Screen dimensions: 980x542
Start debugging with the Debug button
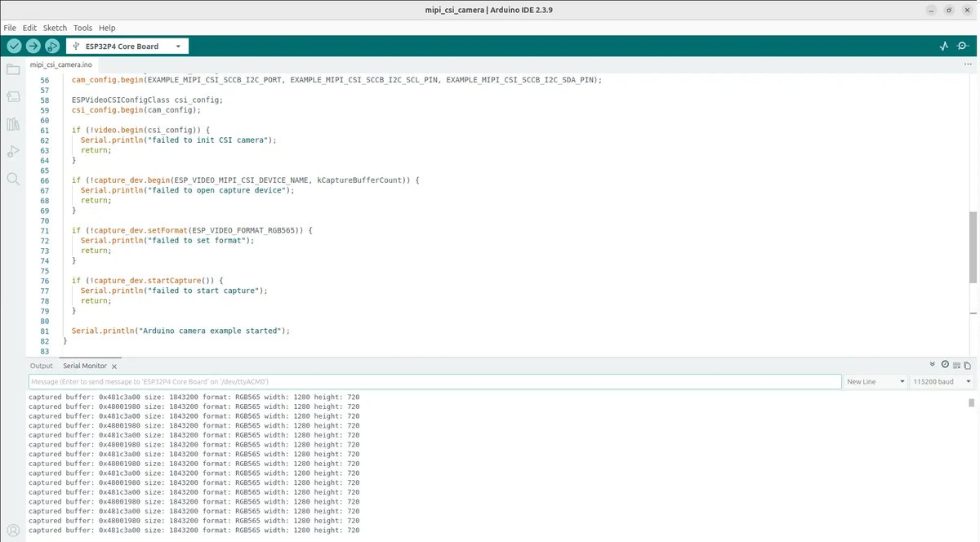pos(51,46)
